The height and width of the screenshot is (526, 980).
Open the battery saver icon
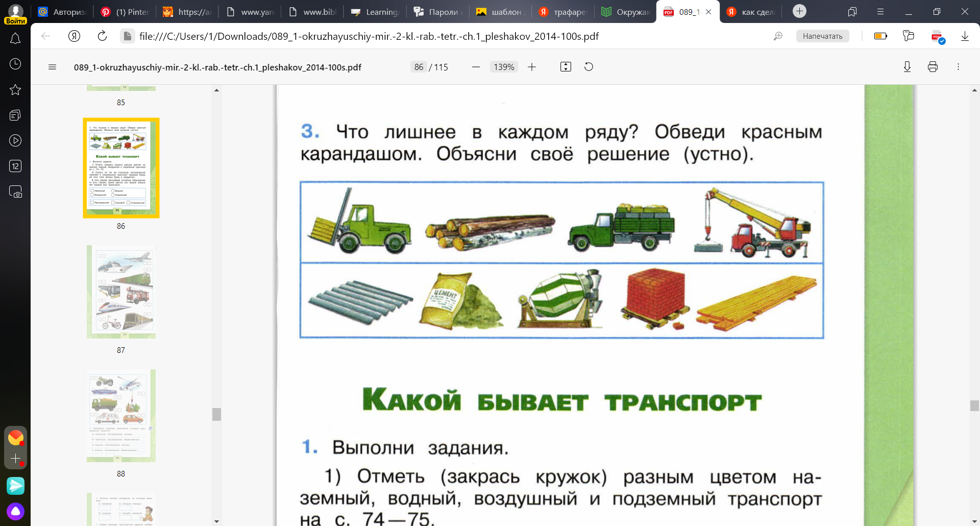880,36
